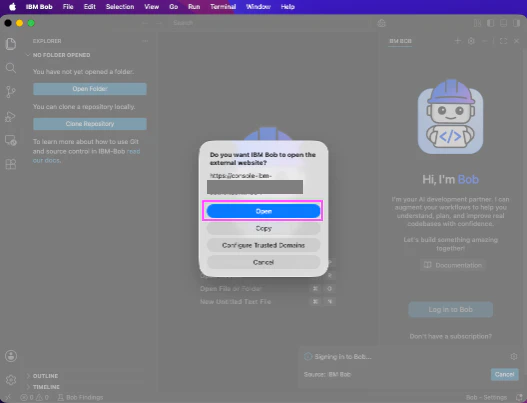Screen dimensions: 527x403
Task: Click Cancel in external website dialog
Action: pyautogui.click(x=264, y=262)
